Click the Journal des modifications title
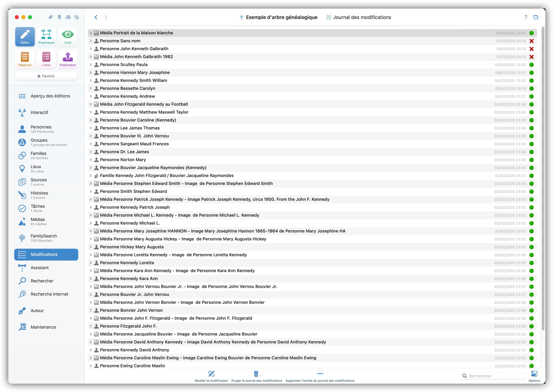The height and width of the screenshot is (392, 554). coord(359,17)
